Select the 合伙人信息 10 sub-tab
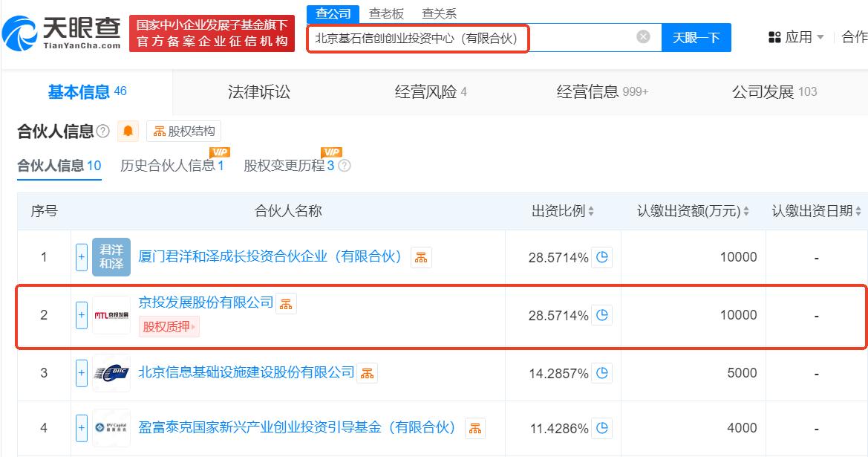Viewport: 868px width, 457px height. click(x=59, y=166)
